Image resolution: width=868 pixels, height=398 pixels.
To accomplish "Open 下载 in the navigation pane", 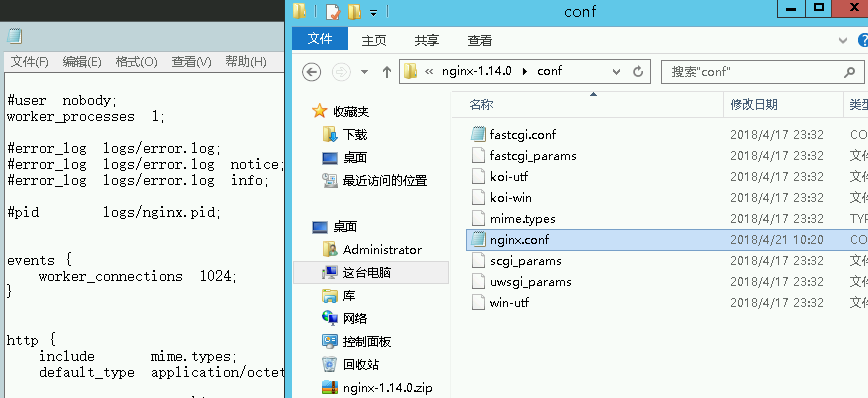I will 354,135.
